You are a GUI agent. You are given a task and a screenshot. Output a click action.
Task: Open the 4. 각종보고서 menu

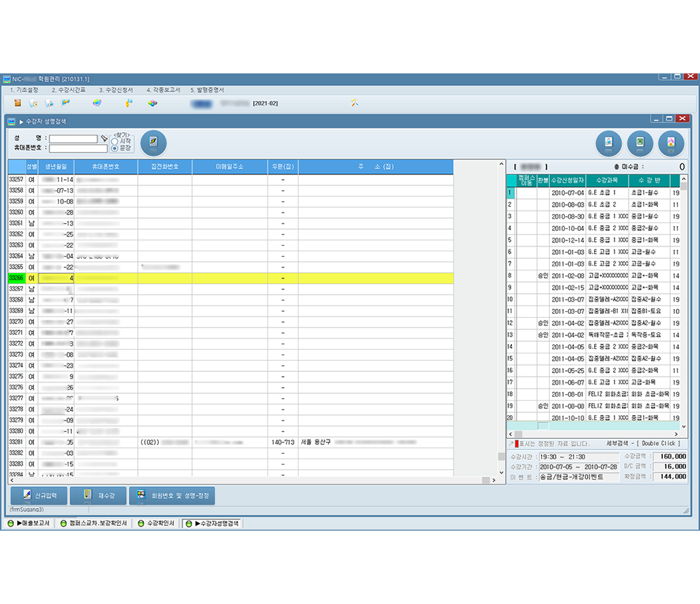coord(163,90)
